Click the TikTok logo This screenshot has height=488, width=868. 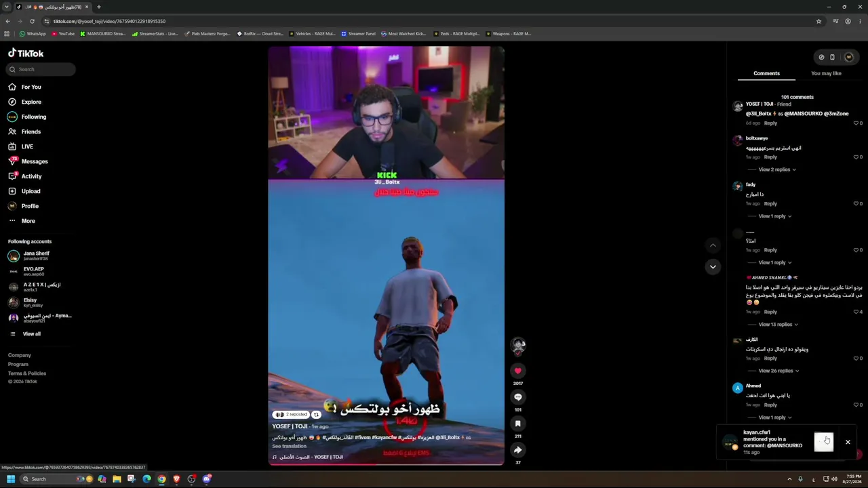[x=26, y=53]
